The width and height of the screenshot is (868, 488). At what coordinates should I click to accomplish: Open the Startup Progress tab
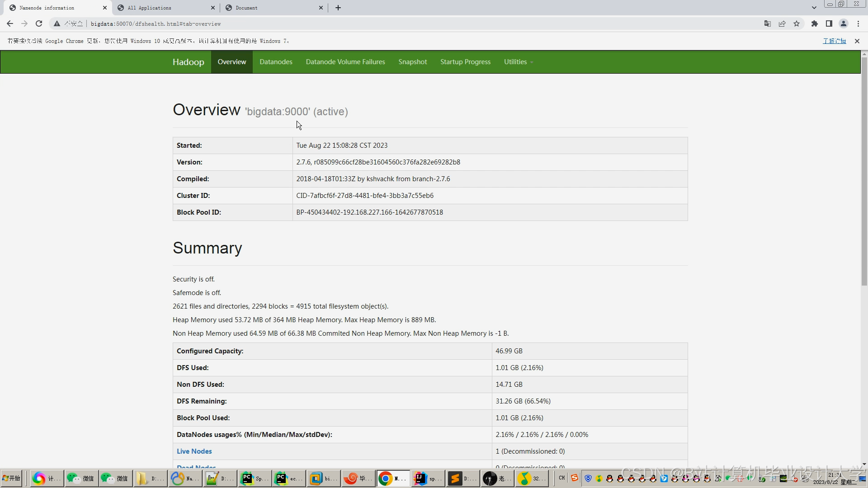pyautogui.click(x=465, y=62)
